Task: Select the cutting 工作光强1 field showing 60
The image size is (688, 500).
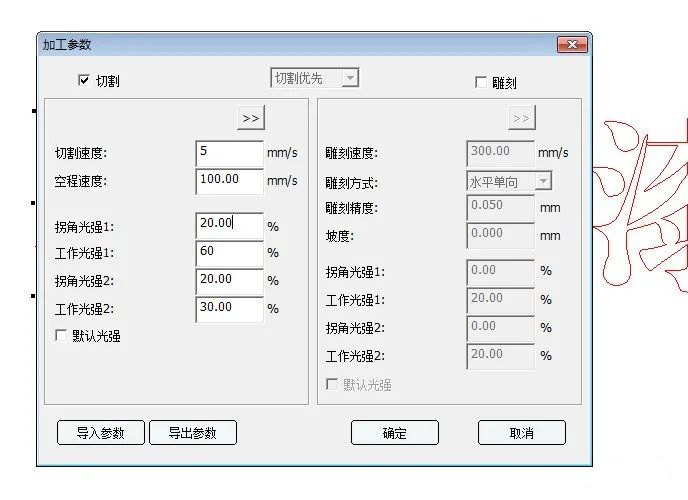Action: (229, 252)
